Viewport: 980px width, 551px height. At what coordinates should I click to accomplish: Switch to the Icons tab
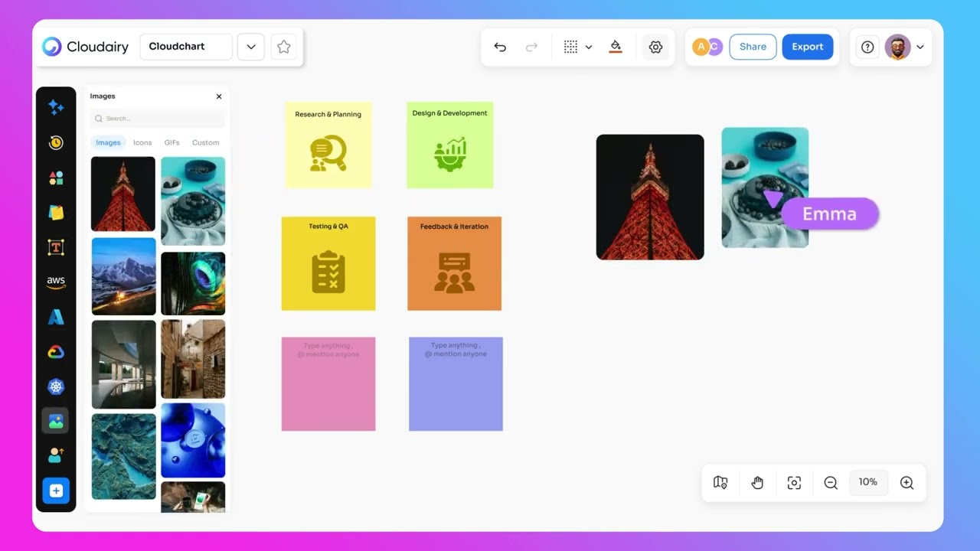(142, 142)
